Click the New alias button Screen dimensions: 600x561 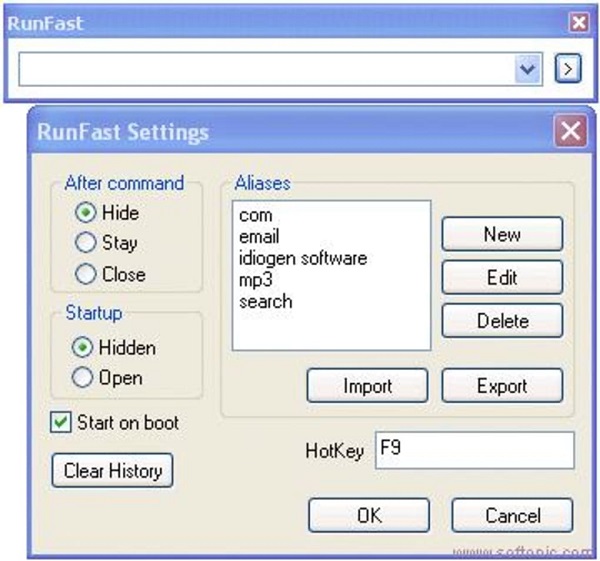point(502,234)
